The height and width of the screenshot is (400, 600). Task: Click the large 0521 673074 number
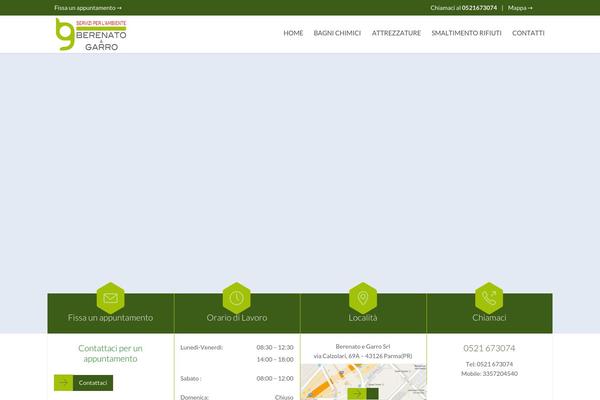[x=489, y=348]
